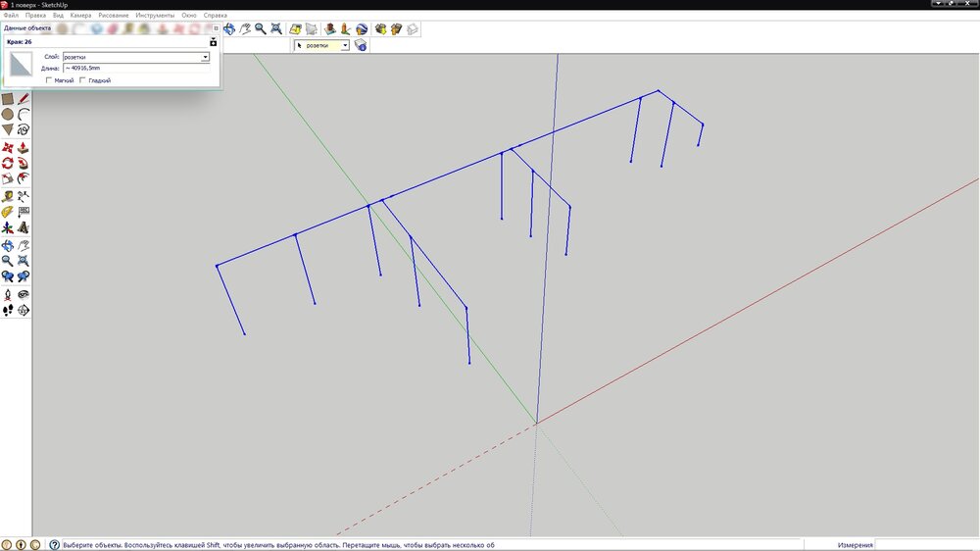Viewport: 980px width, 551px height.
Task: Expand the Слой dropdown in entity info
Action: pos(205,57)
